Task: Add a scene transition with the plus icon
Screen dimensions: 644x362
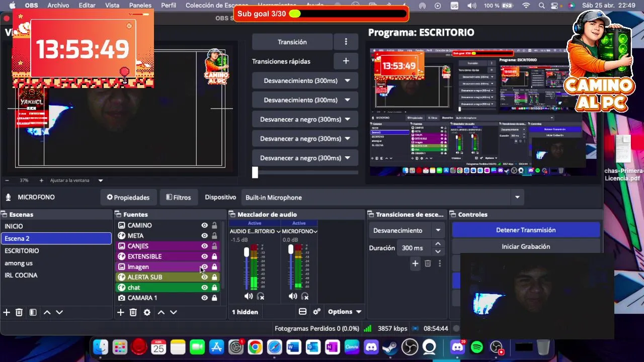Action: (415, 263)
